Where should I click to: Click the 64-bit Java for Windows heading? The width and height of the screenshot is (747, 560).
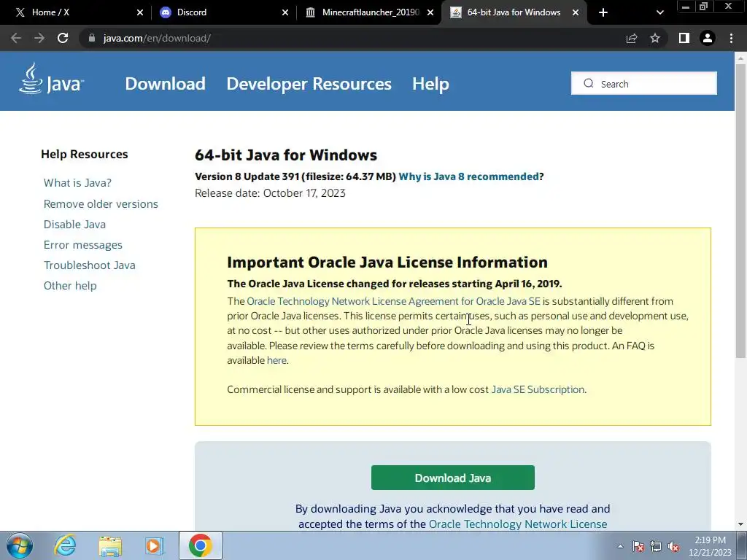[x=286, y=155]
